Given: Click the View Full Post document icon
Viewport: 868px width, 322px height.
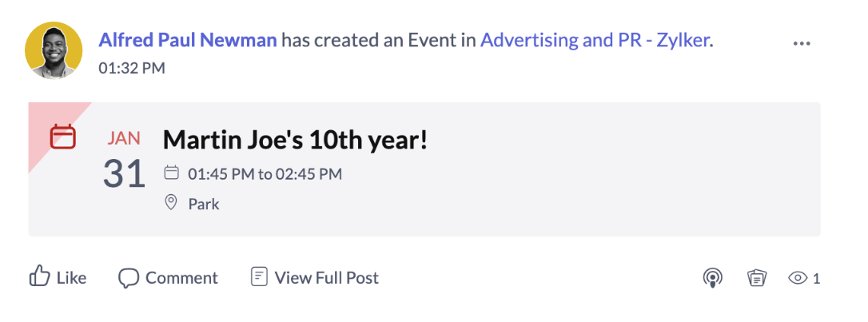Looking at the screenshot, I should [258, 277].
